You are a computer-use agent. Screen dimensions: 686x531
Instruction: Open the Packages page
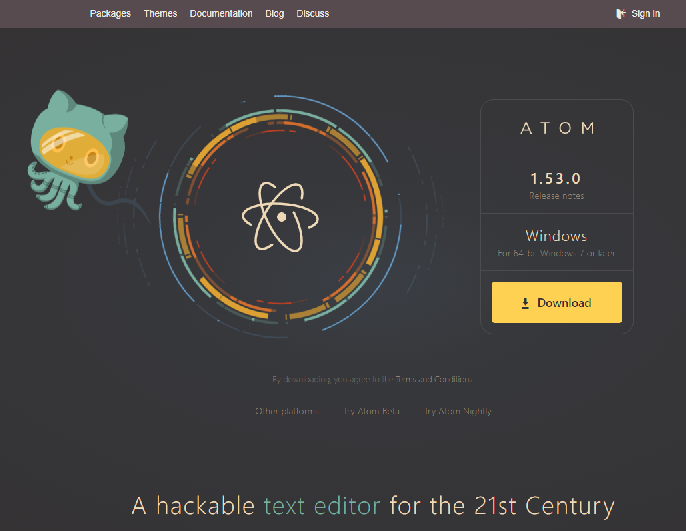[x=110, y=14]
